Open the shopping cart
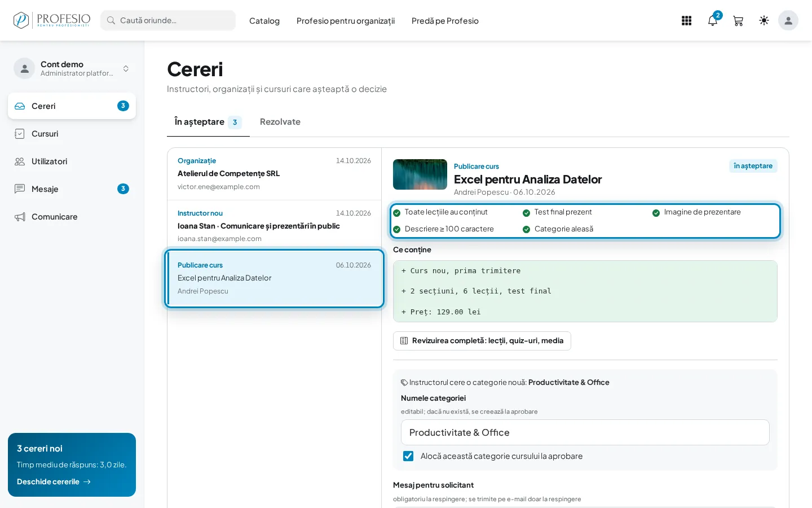Screen dimensions: 812x508 (x=738, y=21)
